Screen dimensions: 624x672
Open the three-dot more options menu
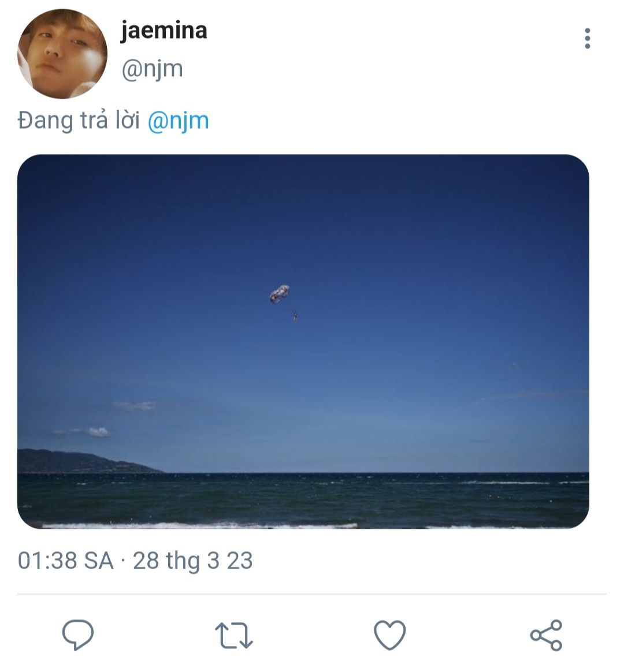point(587,39)
